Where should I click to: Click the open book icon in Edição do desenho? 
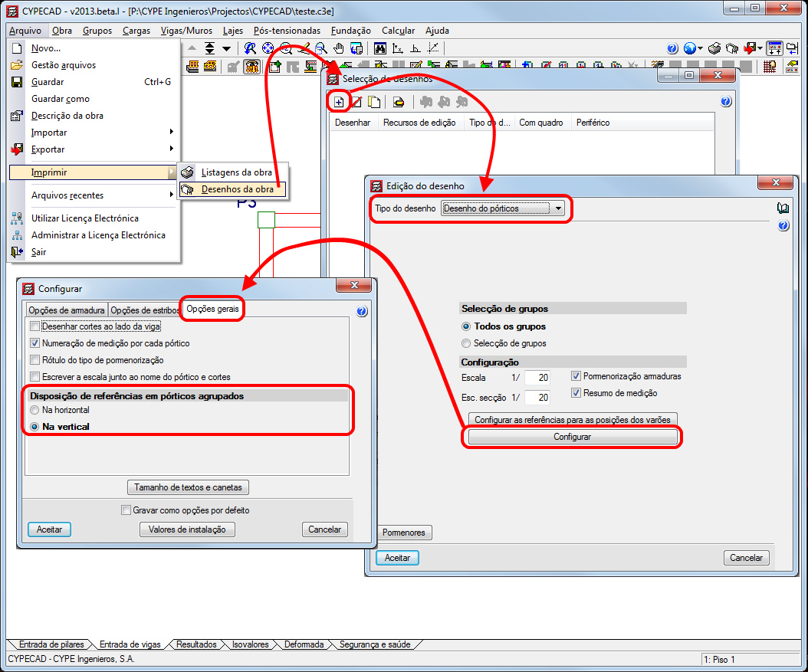(x=783, y=208)
